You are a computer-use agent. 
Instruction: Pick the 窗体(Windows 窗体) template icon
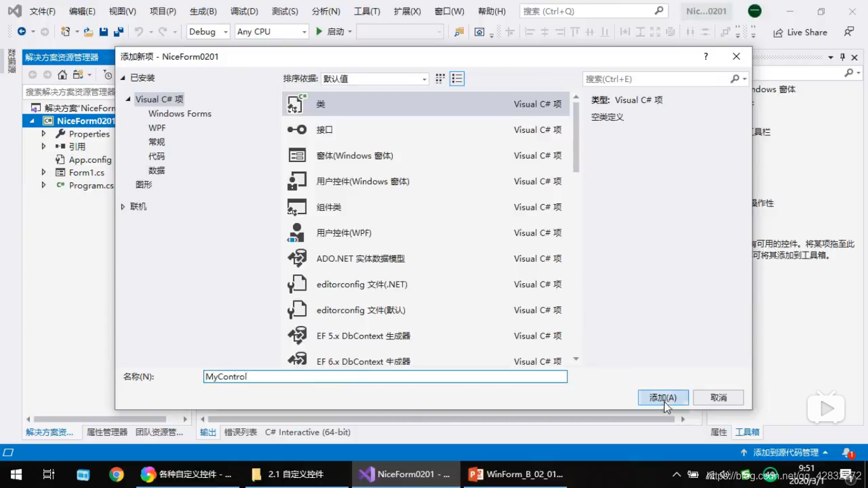[x=297, y=155]
